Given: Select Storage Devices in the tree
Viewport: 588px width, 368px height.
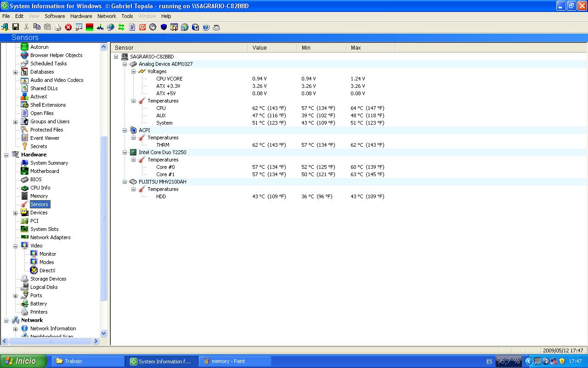Looking at the screenshot, I should coord(48,279).
